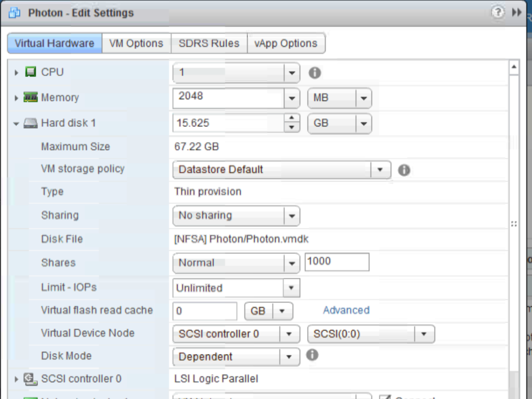This screenshot has width=532, height=399.
Task: Open the VM storage policy dropdown
Action: pyautogui.click(x=380, y=170)
